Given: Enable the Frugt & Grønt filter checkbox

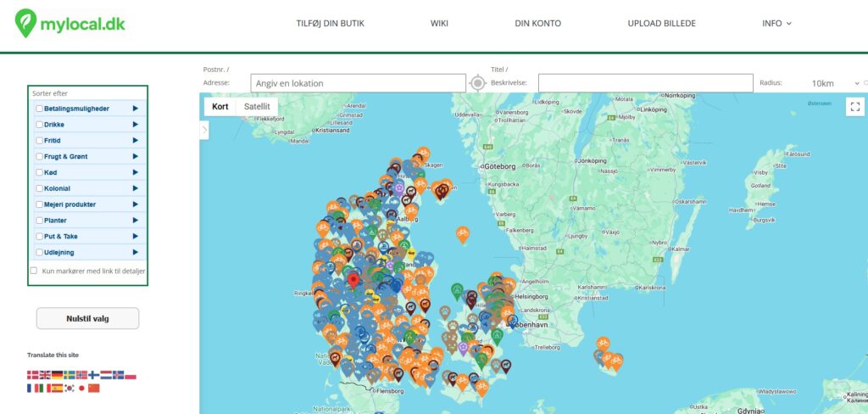Looking at the screenshot, I should point(40,157).
